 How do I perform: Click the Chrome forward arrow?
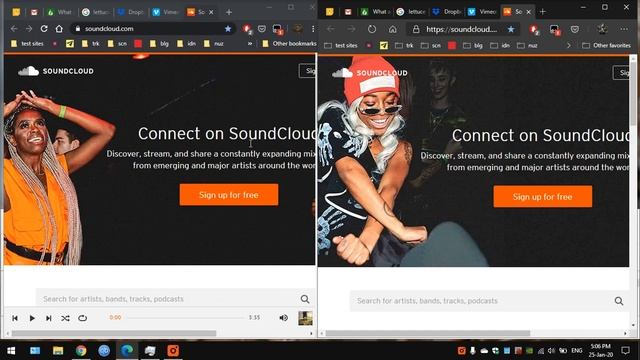pyautogui.click(x=29, y=29)
